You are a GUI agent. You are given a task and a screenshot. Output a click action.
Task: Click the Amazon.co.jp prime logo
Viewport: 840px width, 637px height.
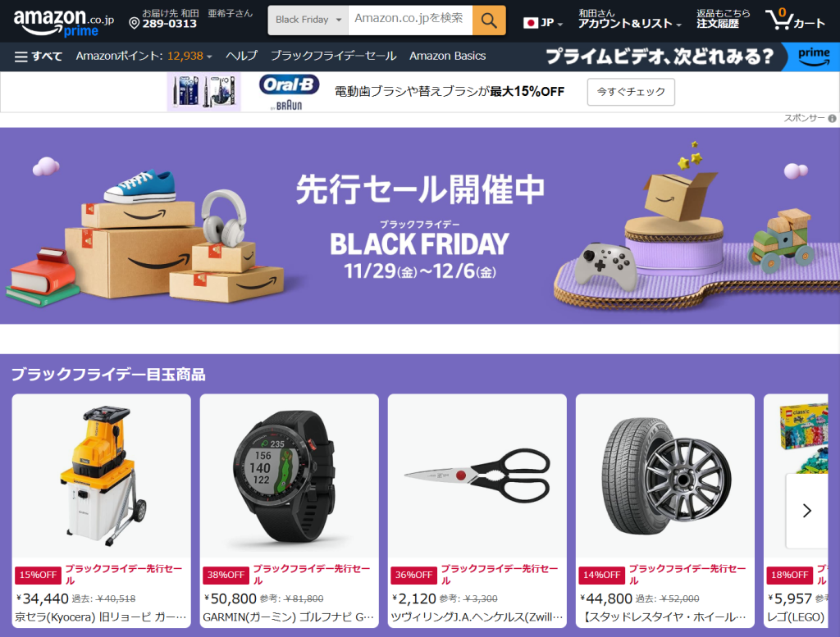[63, 22]
